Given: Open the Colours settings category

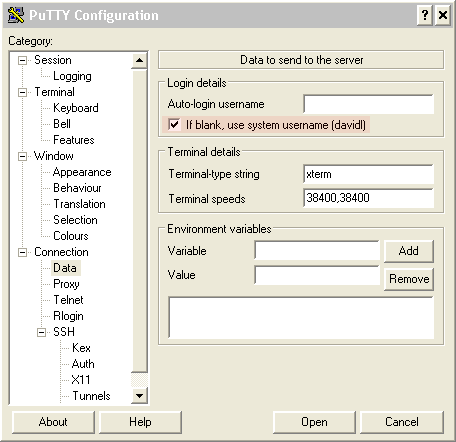Looking at the screenshot, I should [x=71, y=236].
